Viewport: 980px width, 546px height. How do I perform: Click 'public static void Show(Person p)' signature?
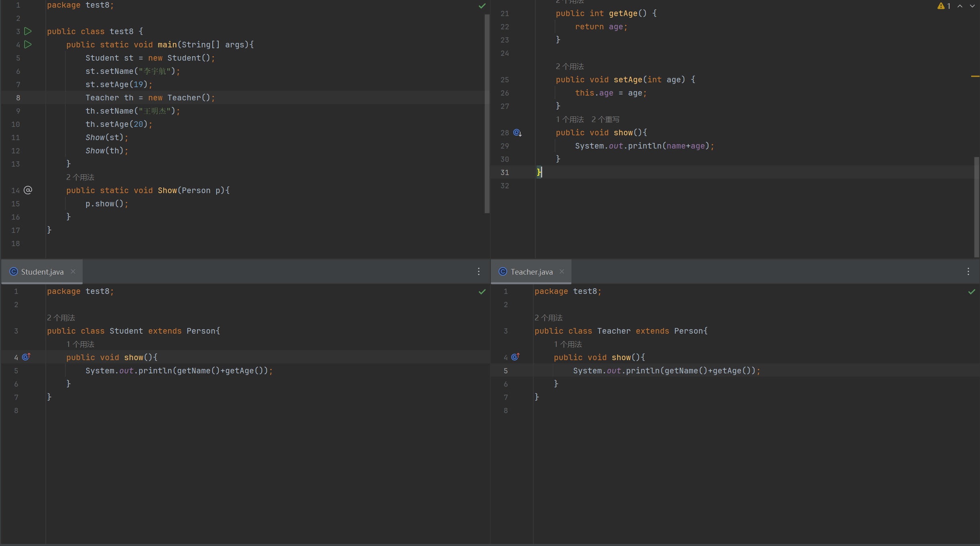click(x=148, y=190)
